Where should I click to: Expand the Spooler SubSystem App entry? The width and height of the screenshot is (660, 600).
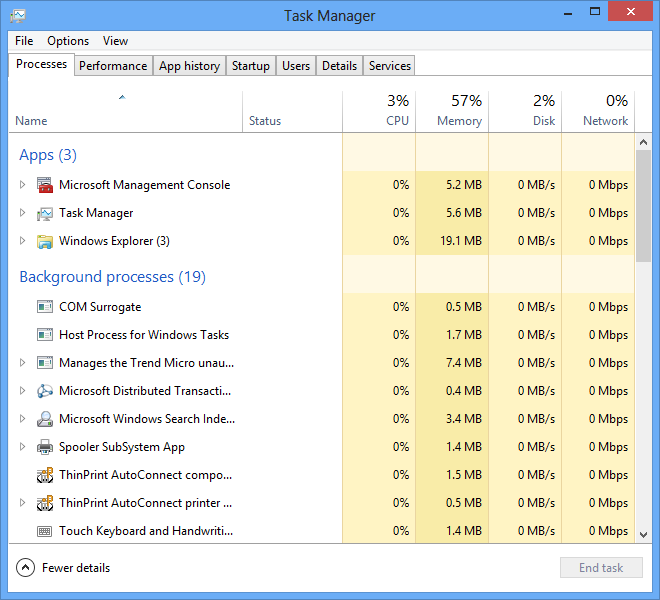(x=23, y=447)
